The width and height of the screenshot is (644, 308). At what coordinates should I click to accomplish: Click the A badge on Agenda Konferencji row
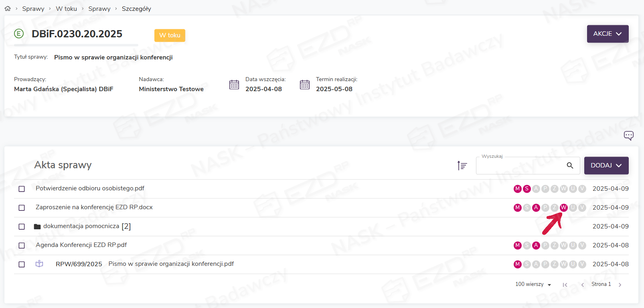[x=536, y=245]
